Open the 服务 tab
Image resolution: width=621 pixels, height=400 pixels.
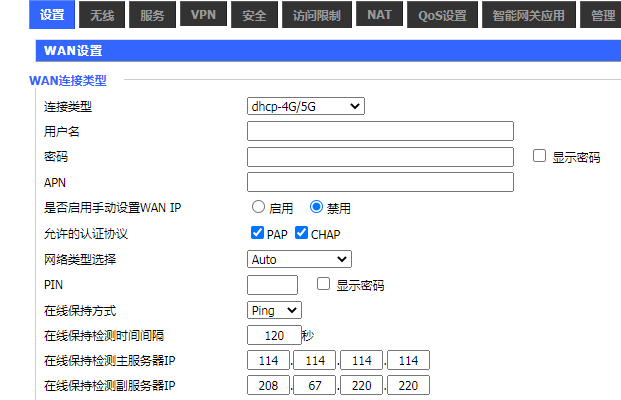tap(152, 15)
